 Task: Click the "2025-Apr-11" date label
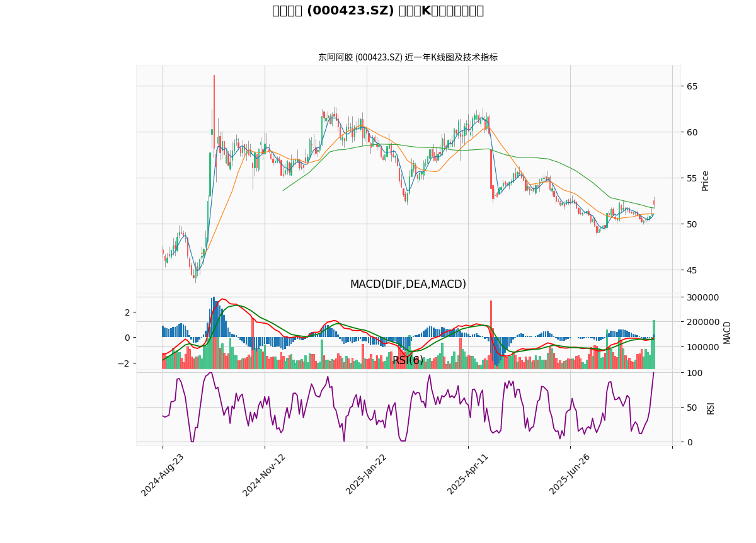[467, 475]
